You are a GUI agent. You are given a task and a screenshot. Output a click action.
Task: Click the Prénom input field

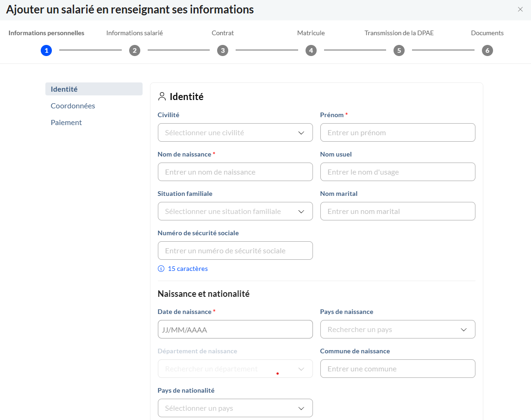[397, 132]
